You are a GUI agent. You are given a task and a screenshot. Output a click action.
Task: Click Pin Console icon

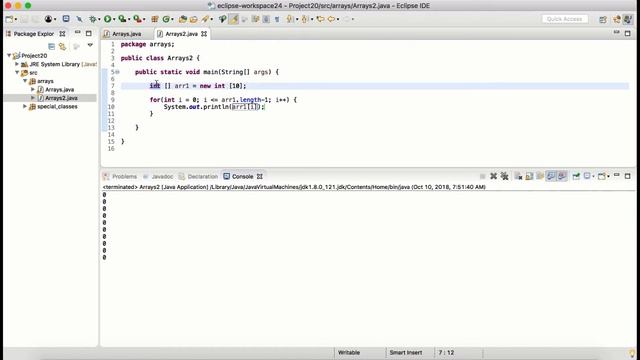(x=576, y=176)
